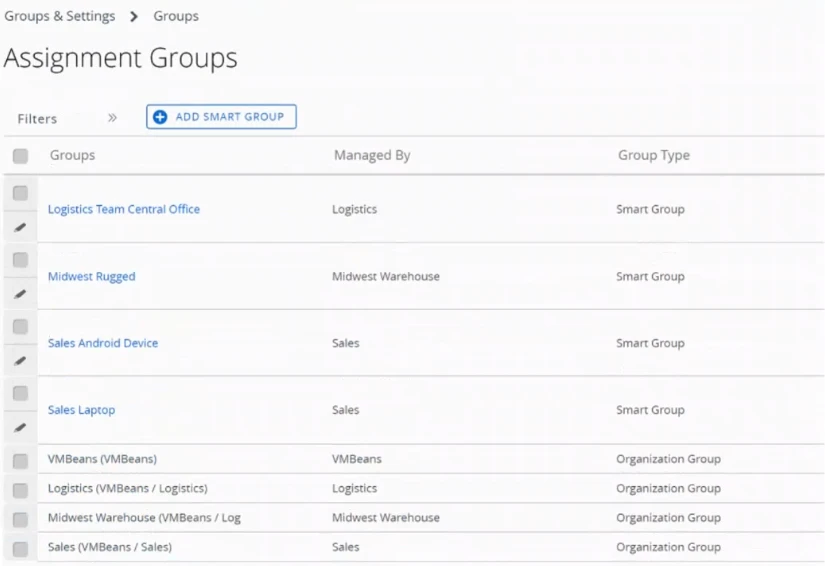Select the Sales Laptop row checkbox
This screenshot has height=566, width=825.
pyautogui.click(x=20, y=394)
